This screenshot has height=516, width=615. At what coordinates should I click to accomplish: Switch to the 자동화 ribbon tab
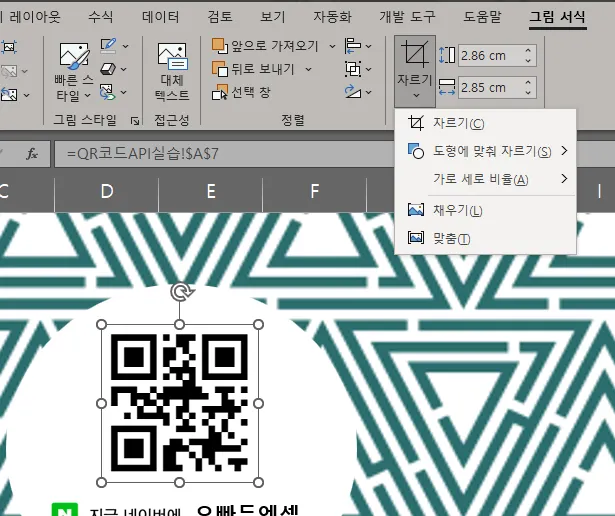pyautogui.click(x=332, y=17)
